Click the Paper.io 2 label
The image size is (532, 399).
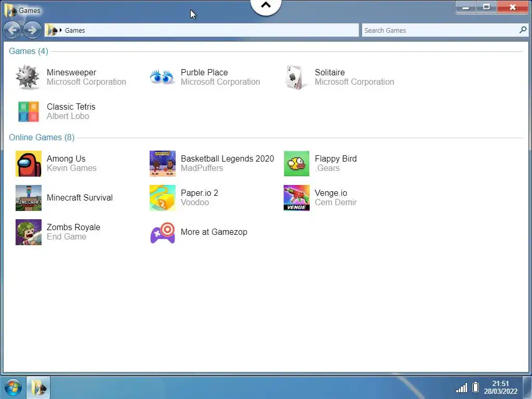click(x=199, y=193)
